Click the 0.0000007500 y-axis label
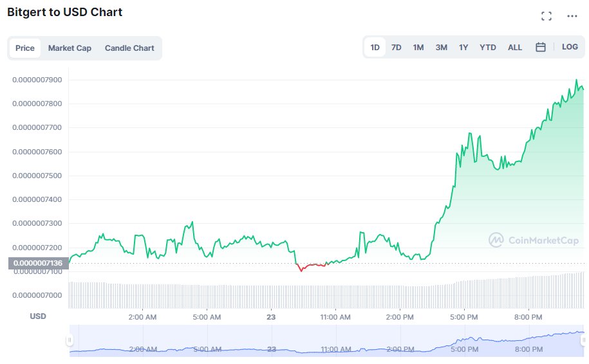This screenshot has width=589, height=364. [x=37, y=176]
